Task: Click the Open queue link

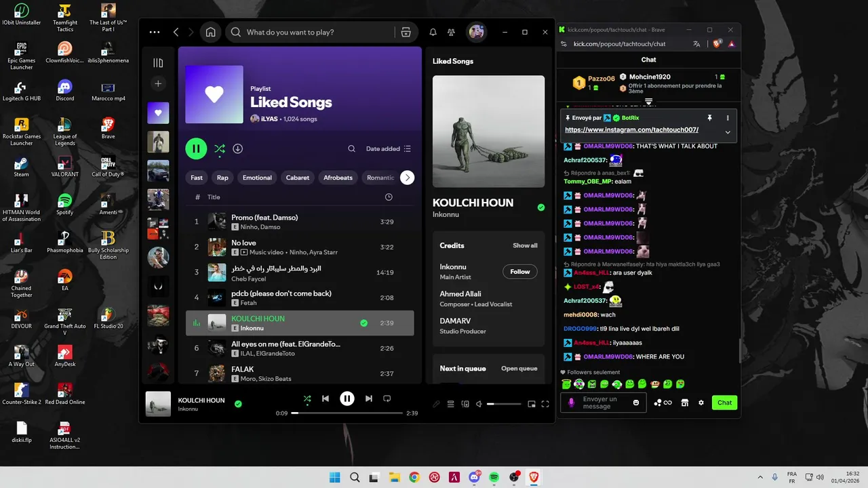Action: 519,369
